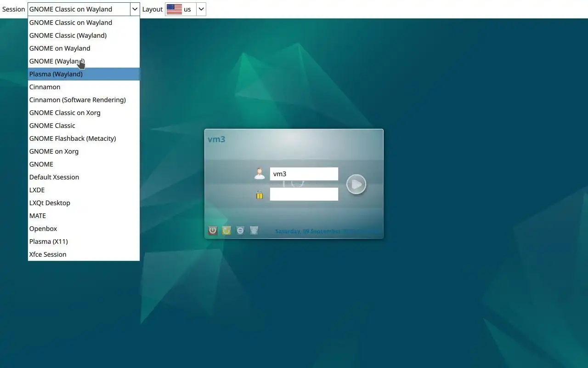Pick GNOME Flashback (Metacity)

84,138
